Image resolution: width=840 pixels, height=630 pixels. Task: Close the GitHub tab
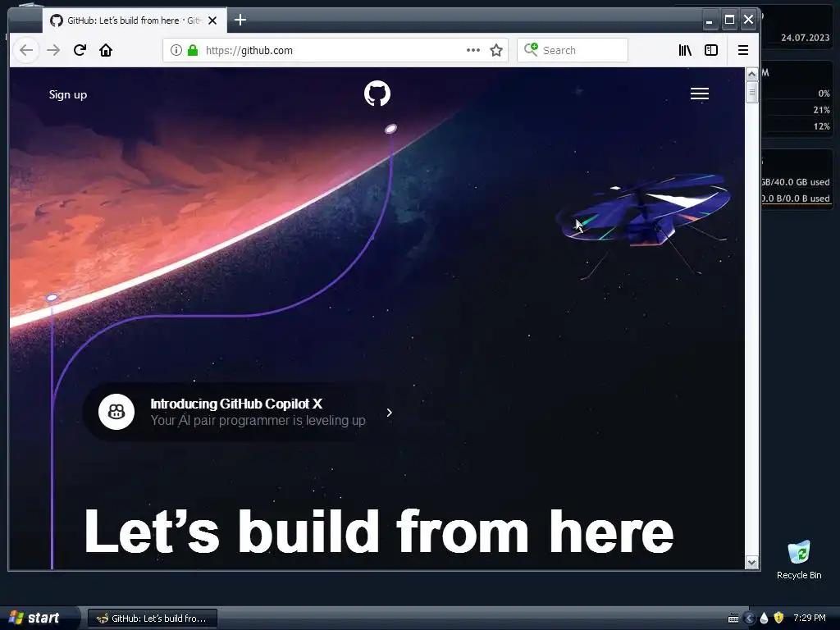tap(212, 21)
